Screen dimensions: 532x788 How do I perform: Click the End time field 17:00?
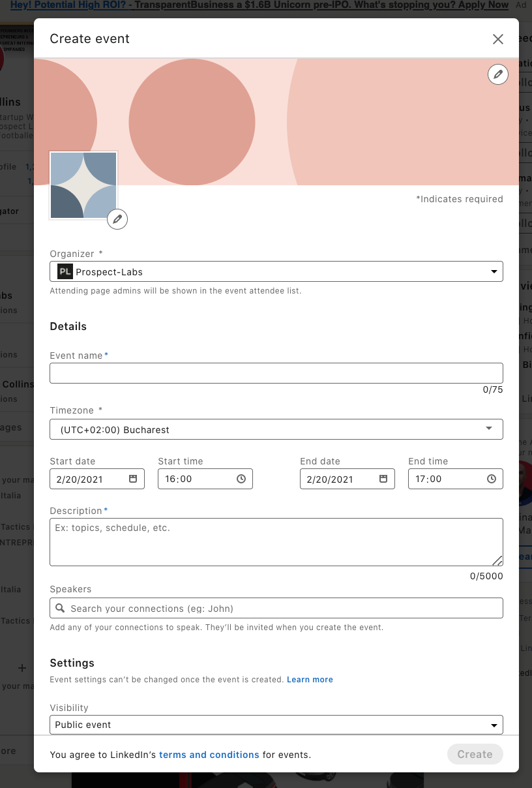(456, 479)
